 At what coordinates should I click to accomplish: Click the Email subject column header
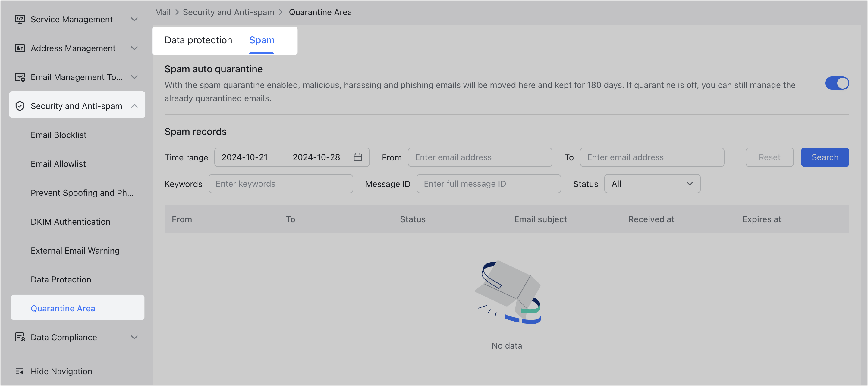[540, 219]
